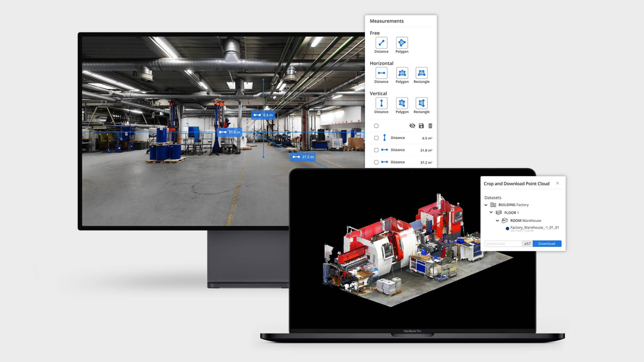Image resolution: width=644 pixels, height=362 pixels.
Task: Select the Horizontal Distance tool
Action: click(381, 73)
